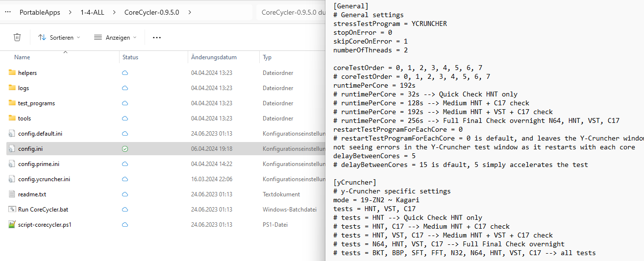The width and height of the screenshot is (644, 261).
Task: Click the breadcrumb ellipsis before PortableApps
Action: coord(8,12)
